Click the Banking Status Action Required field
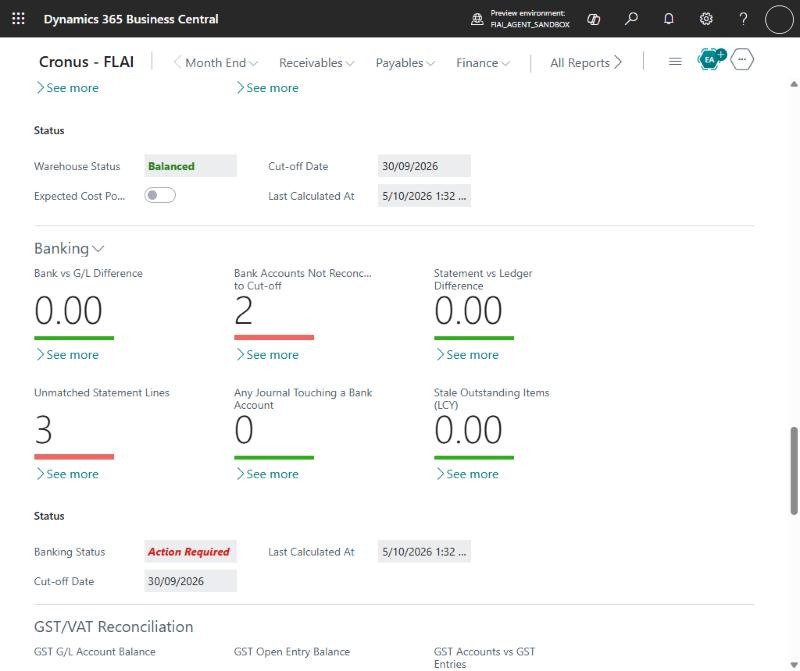The height and width of the screenshot is (671, 800). pyautogui.click(x=190, y=552)
